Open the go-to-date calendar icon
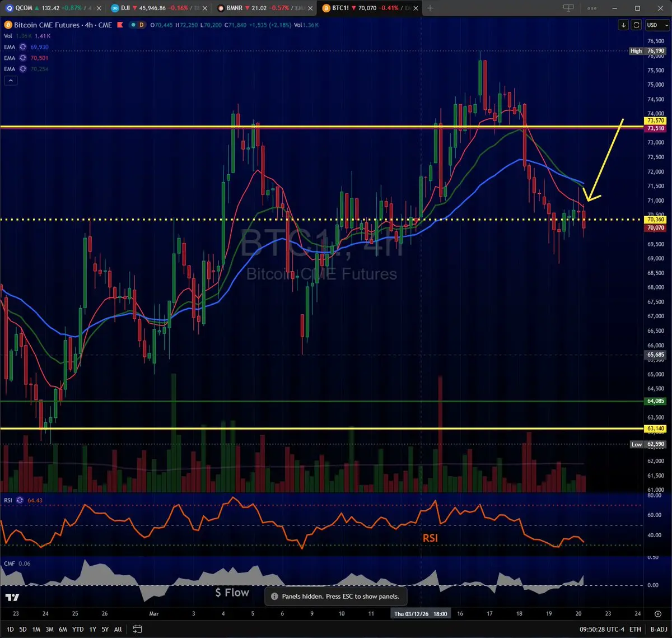The height and width of the screenshot is (638, 672). point(138,630)
